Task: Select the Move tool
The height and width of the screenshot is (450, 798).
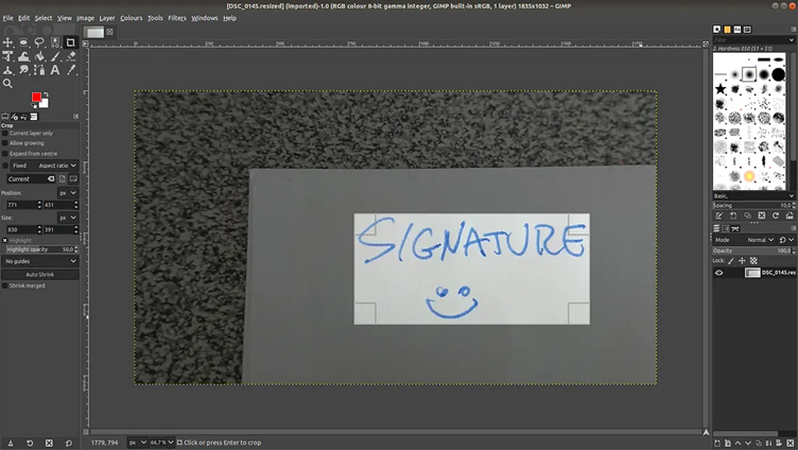Action: click(x=8, y=42)
